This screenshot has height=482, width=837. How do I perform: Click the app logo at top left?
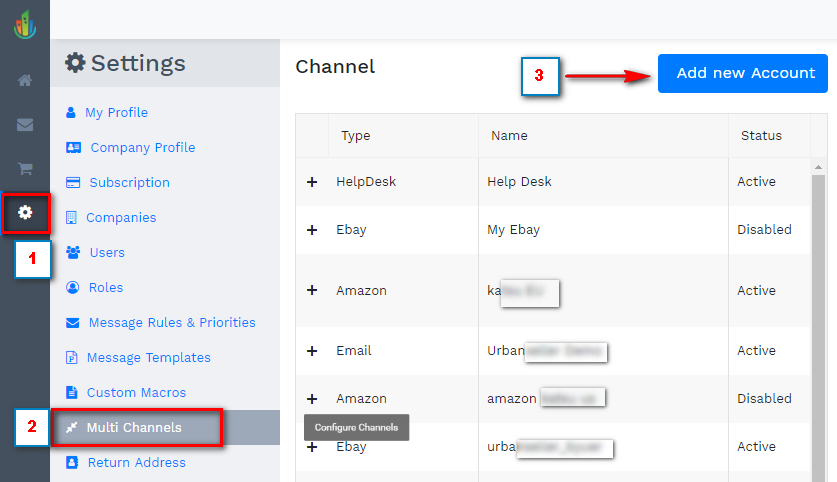tap(25, 23)
